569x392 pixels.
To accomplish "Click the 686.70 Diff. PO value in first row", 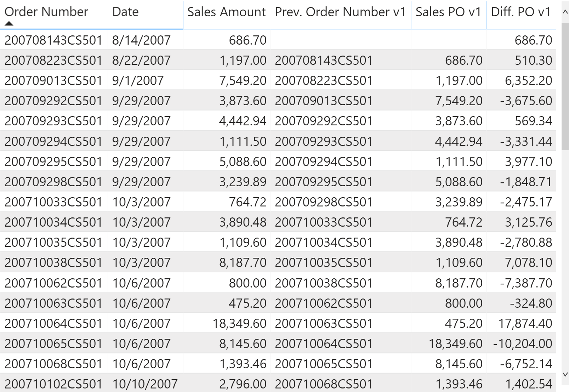I will coord(533,40).
